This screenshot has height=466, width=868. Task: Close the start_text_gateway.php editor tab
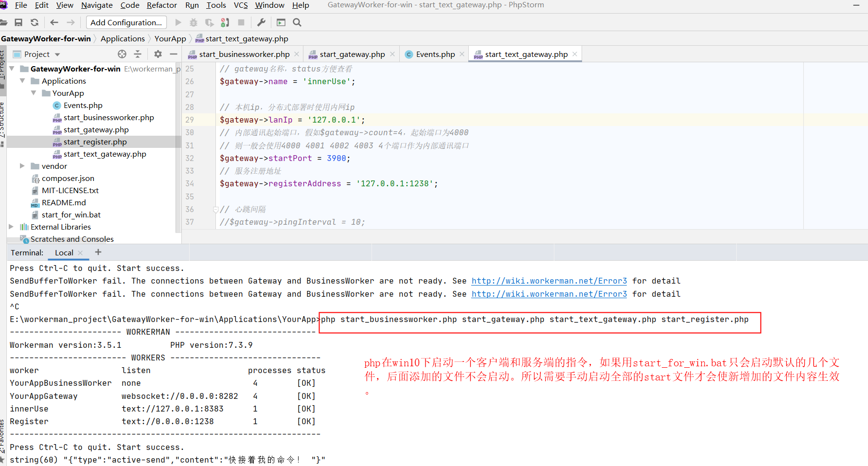point(575,54)
